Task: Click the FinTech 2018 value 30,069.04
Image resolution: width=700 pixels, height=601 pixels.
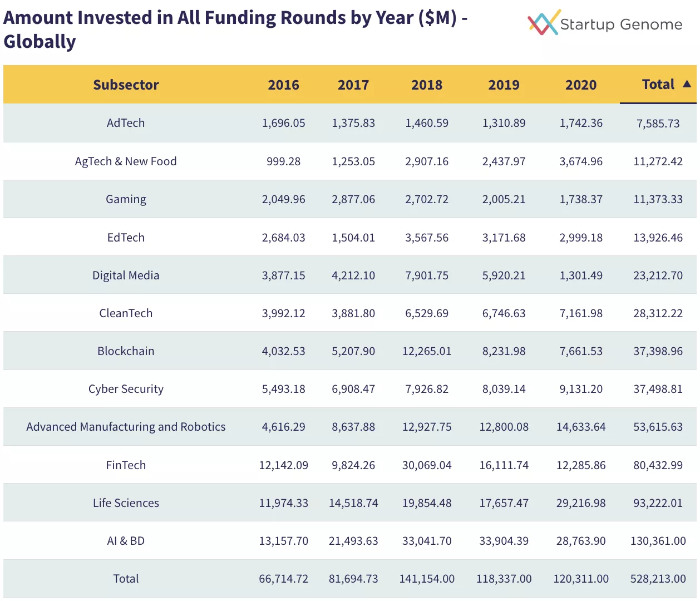Action: (427, 465)
